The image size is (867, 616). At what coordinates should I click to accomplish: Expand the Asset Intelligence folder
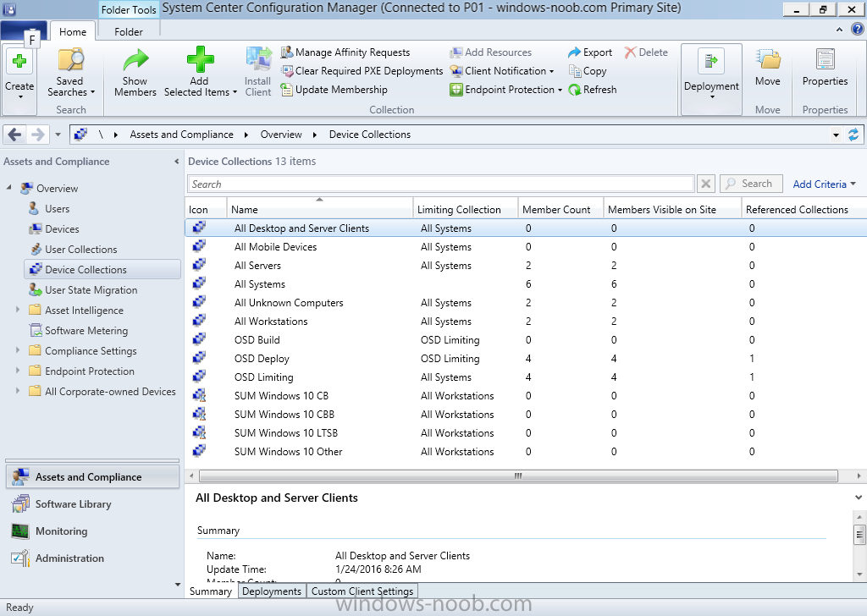tap(18, 310)
